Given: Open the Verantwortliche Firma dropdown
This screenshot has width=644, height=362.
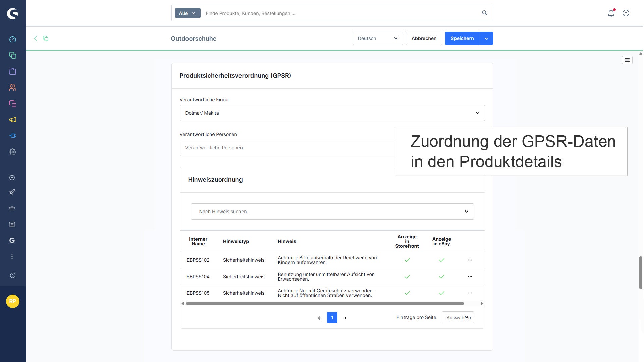Looking at the screenshot, I should click(332, 113).
